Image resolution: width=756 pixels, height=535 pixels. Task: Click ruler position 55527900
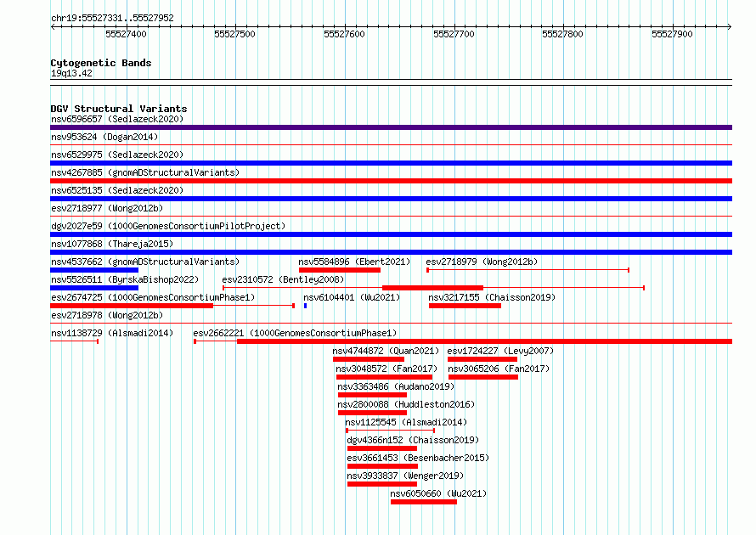coord(672,34)
